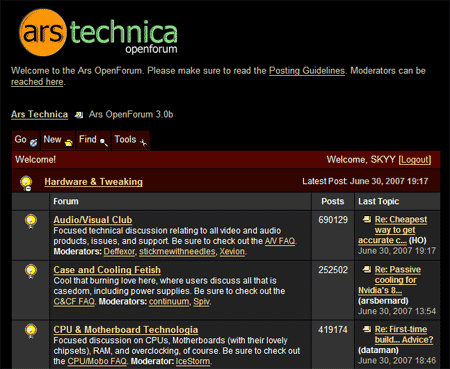Image resolution: width=450 pixels, height=369 pixels.
Task: Open Hardware & Tweaking category
Action: coord(93,182)
